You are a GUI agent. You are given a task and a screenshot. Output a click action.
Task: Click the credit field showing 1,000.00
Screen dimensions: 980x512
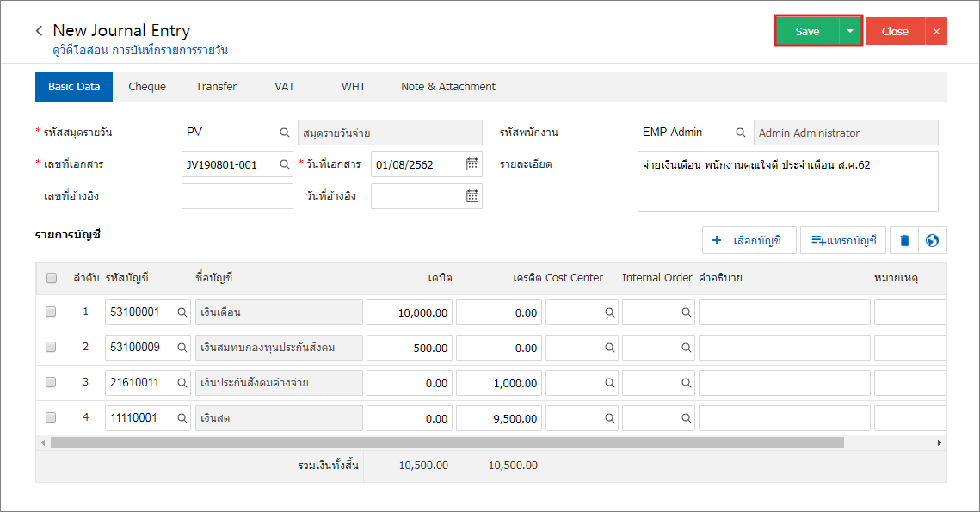point(499,383)
